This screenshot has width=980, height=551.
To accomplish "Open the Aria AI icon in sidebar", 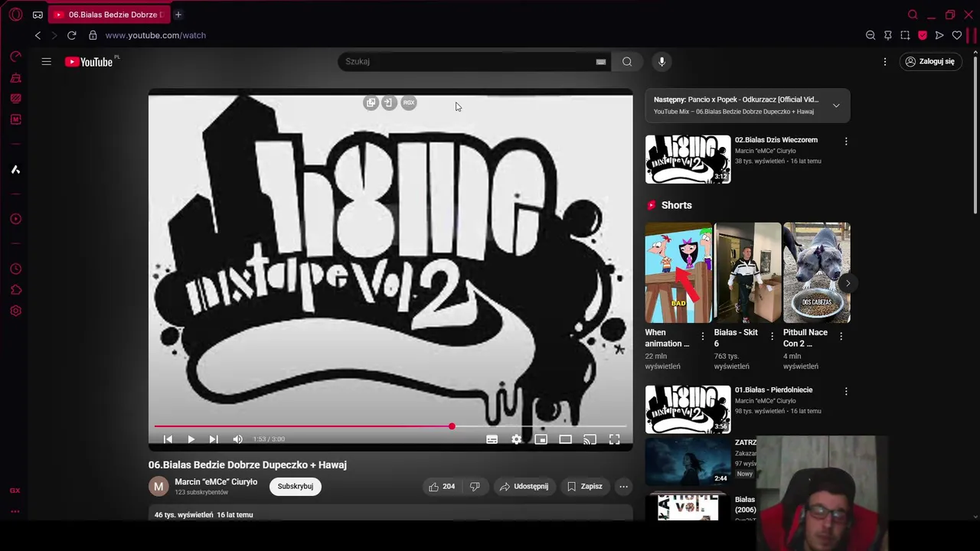I will (15, 170).
